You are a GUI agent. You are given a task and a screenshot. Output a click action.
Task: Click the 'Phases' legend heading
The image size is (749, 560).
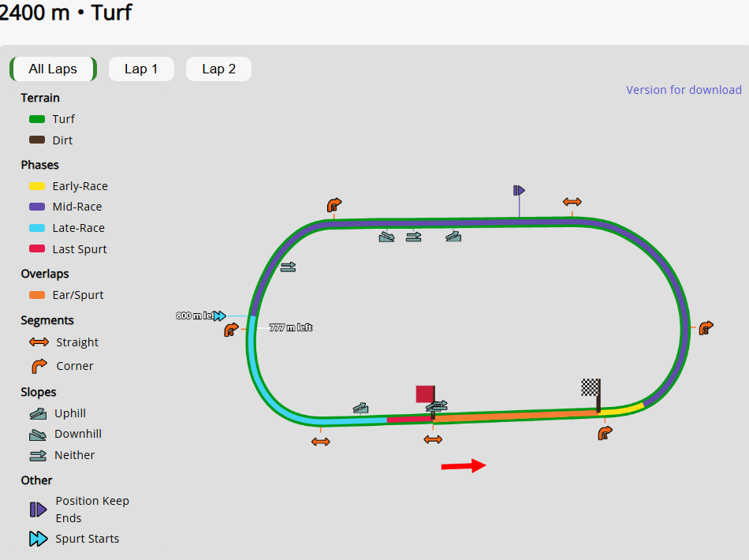pos(39,165)
